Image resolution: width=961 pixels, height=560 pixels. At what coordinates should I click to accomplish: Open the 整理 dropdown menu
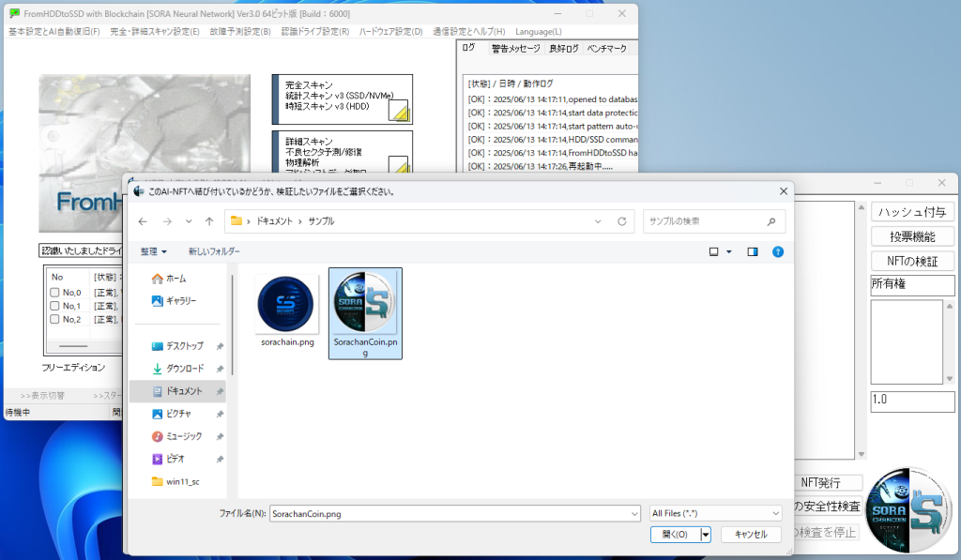click(x=153, y=251)
